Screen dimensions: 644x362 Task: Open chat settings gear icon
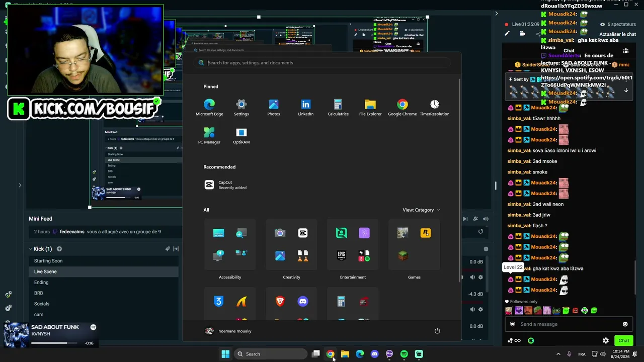(606, 340)
